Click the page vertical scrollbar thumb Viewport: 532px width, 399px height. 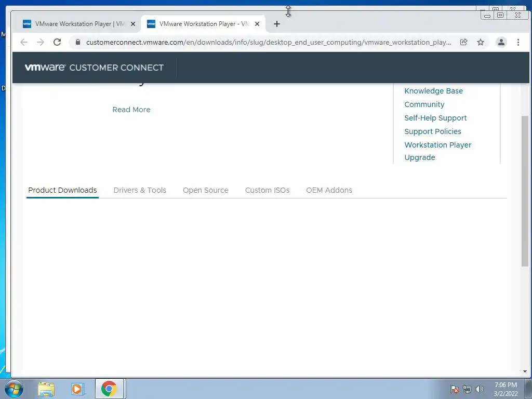pos(525,191)
